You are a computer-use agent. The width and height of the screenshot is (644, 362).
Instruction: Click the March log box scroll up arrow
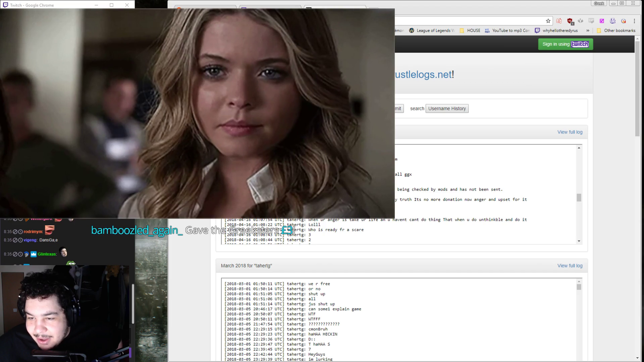[579, 282]
